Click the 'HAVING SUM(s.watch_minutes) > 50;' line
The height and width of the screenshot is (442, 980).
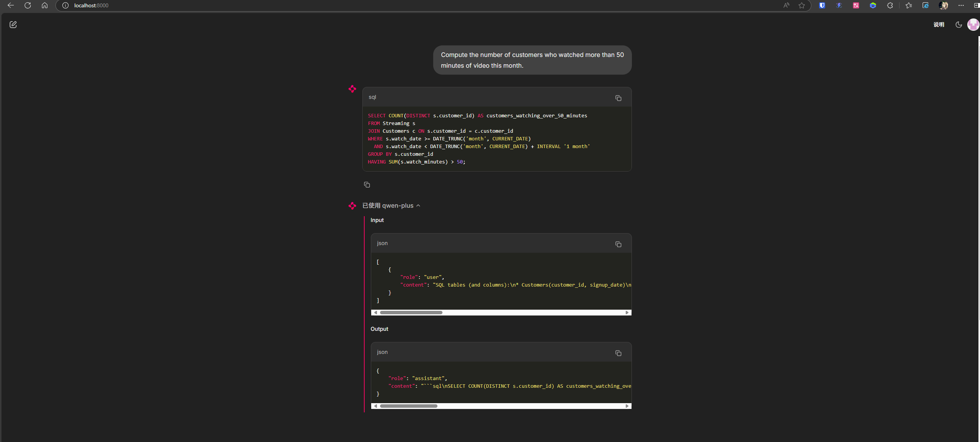click(x=417, y=162)
